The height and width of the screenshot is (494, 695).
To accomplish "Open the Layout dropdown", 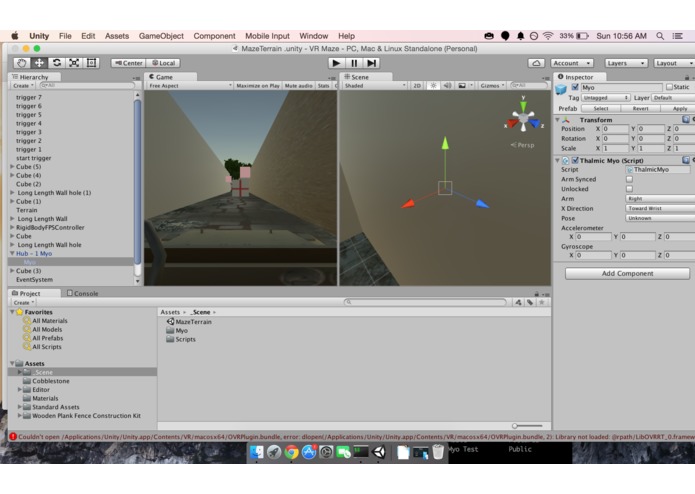I will [x=674, y=63].
